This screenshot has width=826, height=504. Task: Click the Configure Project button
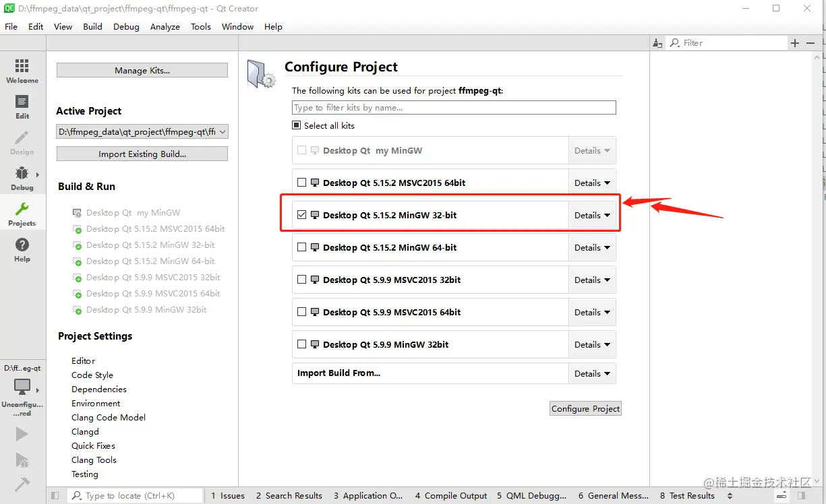coord(585,408)
